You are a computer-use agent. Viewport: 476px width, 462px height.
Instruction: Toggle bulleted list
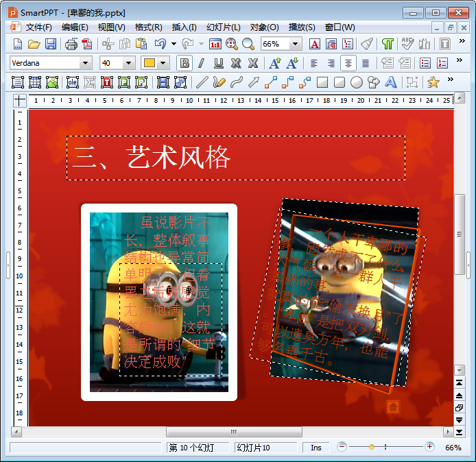(x=425, y=63)
